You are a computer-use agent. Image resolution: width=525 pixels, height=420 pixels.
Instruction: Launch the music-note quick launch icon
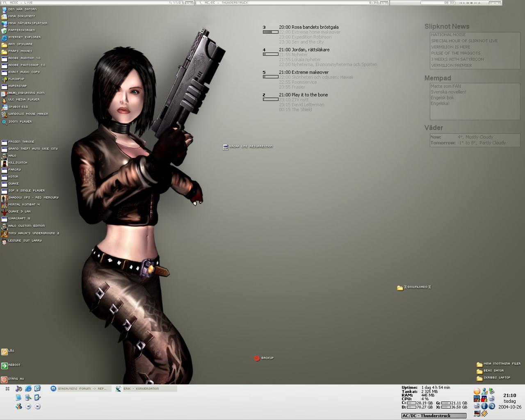tap(19, 388)
